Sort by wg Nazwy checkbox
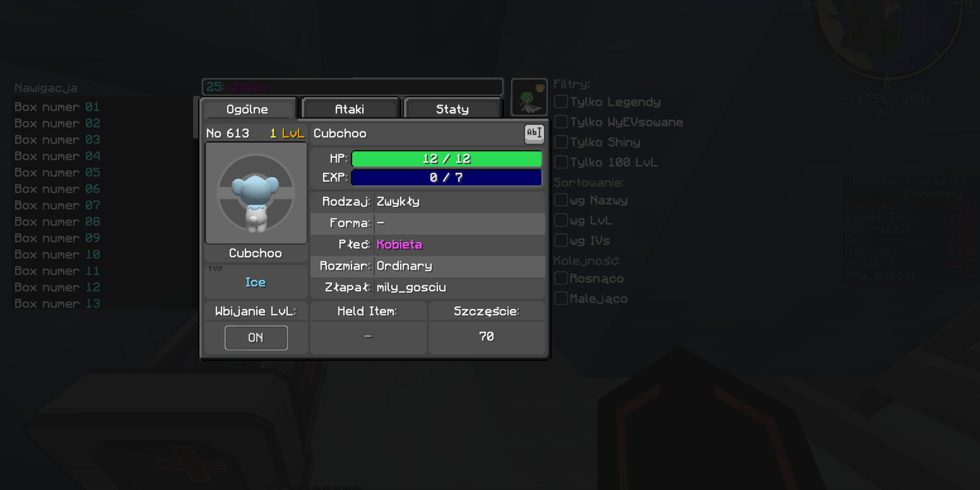 tap(561, 201)
